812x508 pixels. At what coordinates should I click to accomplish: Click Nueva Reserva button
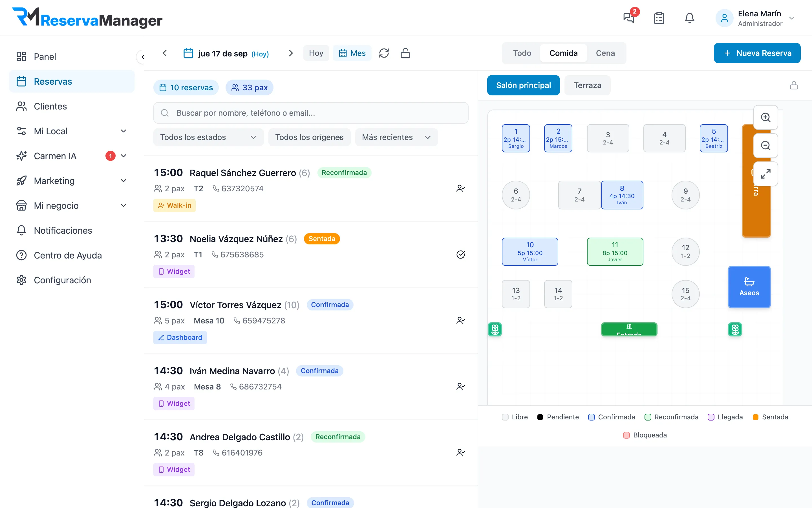pos(757,53)
